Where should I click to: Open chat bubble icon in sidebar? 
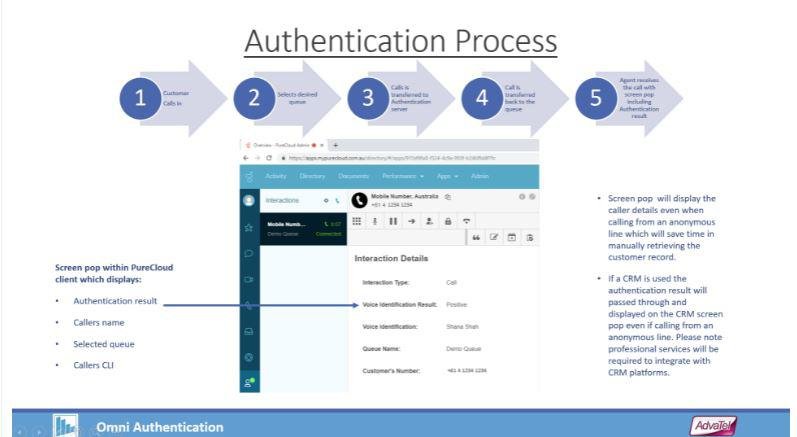249,254
